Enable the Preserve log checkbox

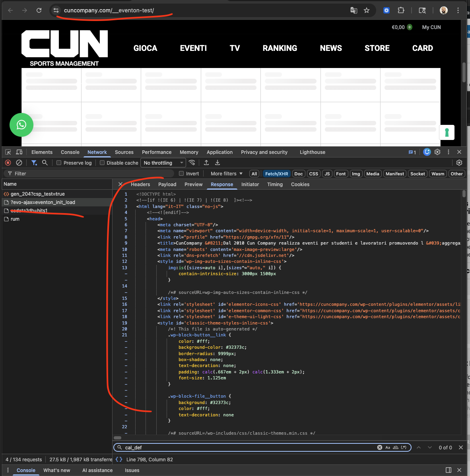point(59,163)
